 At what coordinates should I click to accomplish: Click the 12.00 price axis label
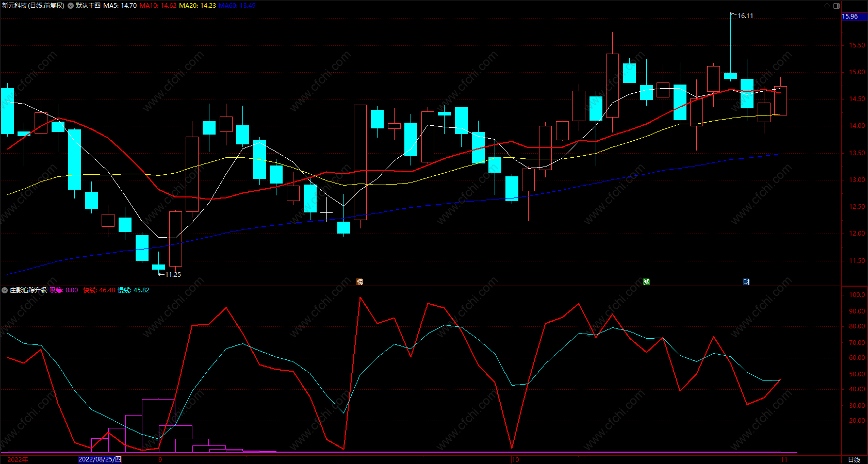click(857, 234)
